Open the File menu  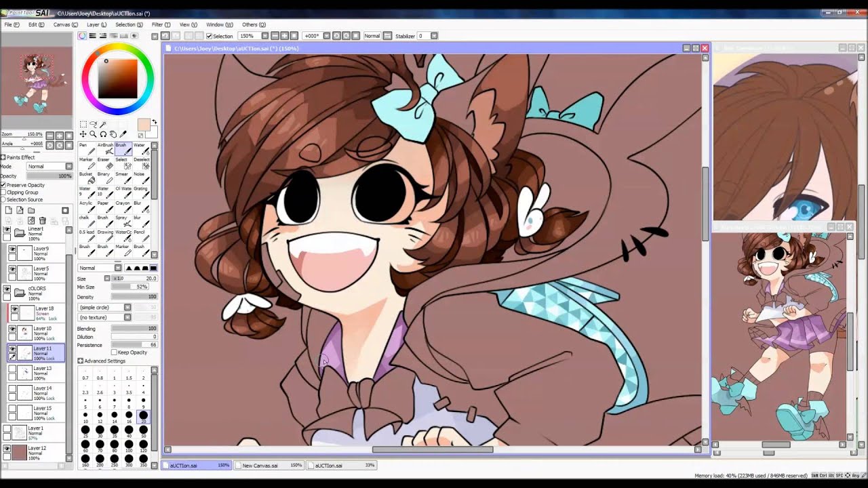tap(12, 24)
